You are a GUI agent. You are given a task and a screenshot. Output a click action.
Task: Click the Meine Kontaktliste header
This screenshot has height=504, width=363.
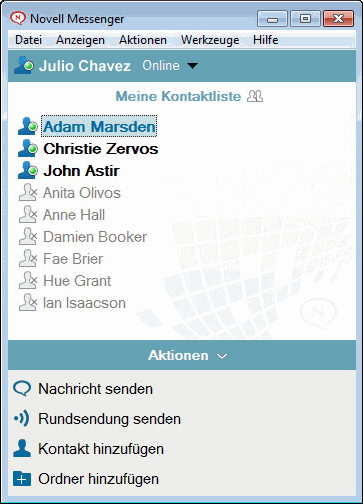click(178, 96)
